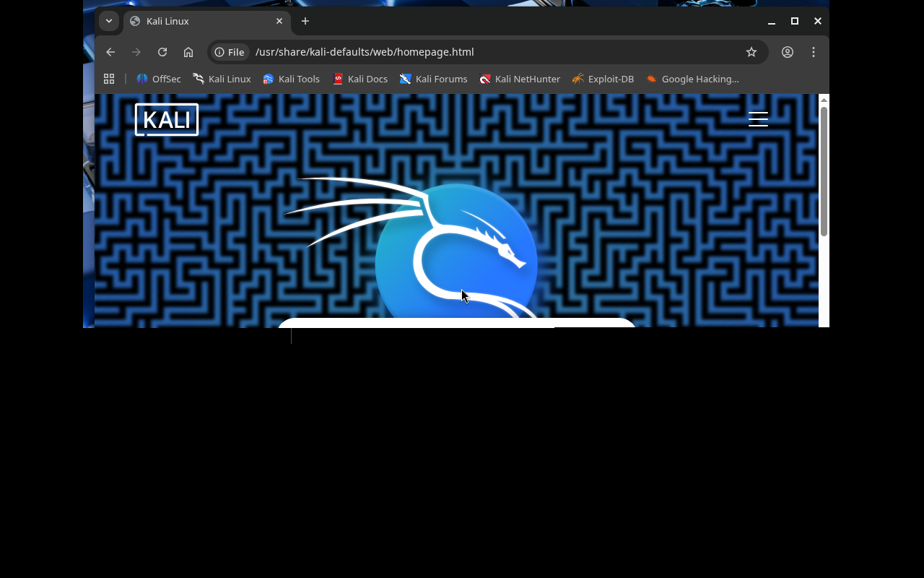This screenshot has width=924, height=578.
Task: Open a new tab with plus button
Action: pyautogui.click(x=305, y=21)
